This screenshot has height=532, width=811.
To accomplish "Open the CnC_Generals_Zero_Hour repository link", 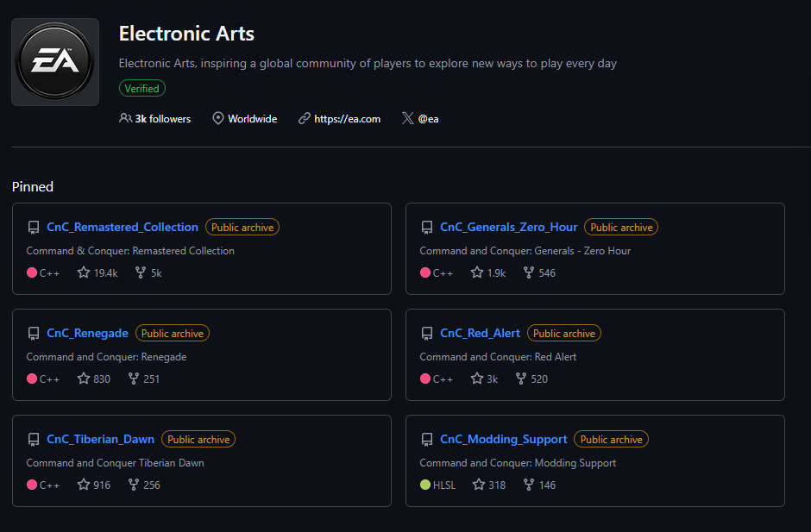I will coord(508,227).
